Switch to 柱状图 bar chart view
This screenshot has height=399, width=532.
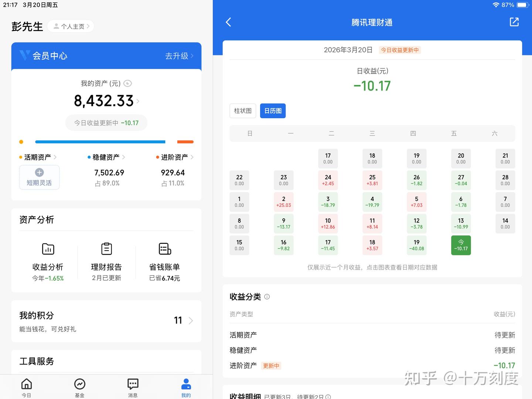(243, 111)
